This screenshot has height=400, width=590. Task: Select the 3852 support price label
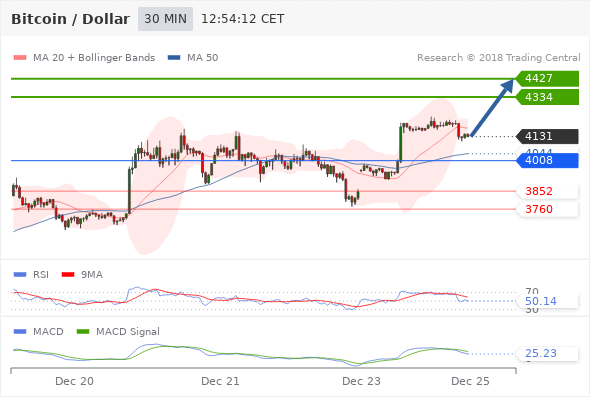point(547,191)
